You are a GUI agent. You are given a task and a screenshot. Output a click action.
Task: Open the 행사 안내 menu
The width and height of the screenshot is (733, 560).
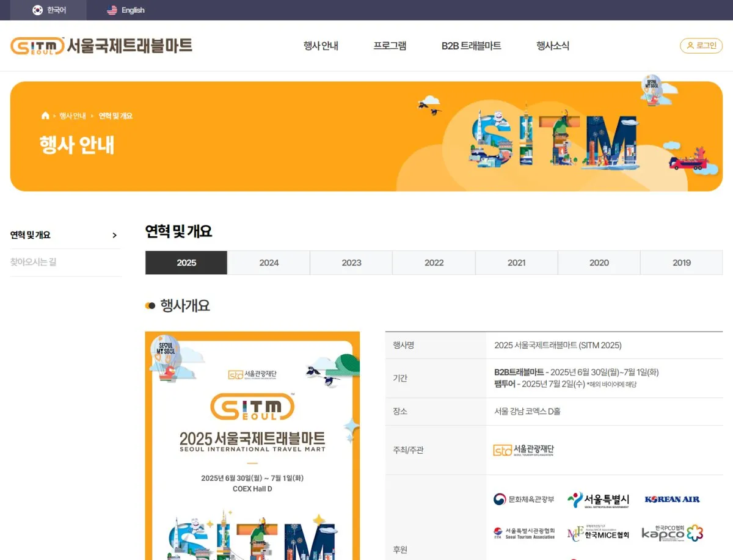pos(321,46)
